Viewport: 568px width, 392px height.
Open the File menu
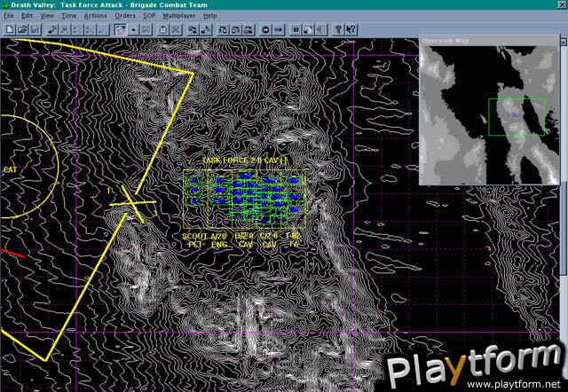coord(9,16)
